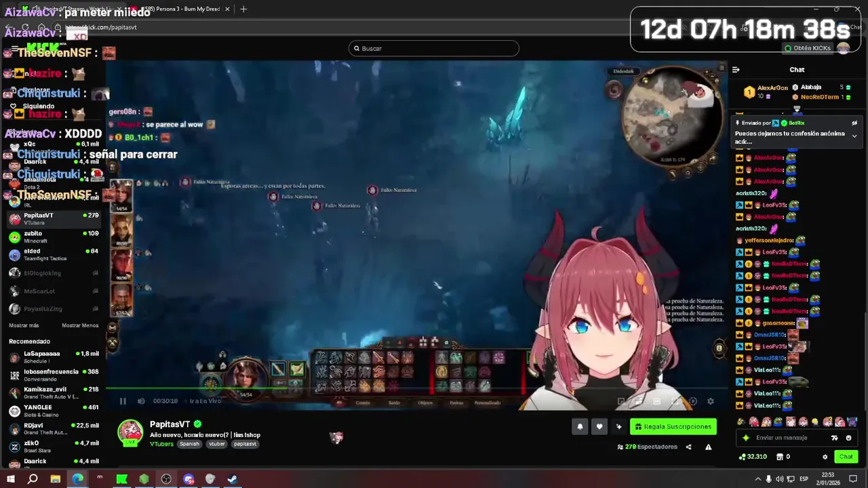Close the Persona 3 browser tab
868x488 pixels.
[227, 9]
